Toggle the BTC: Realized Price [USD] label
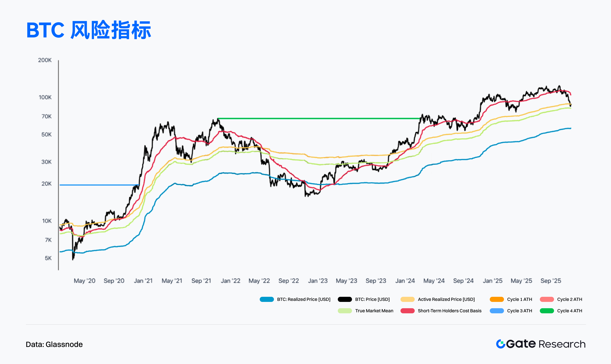Screen dimensions: 611x364 point(304,299)
